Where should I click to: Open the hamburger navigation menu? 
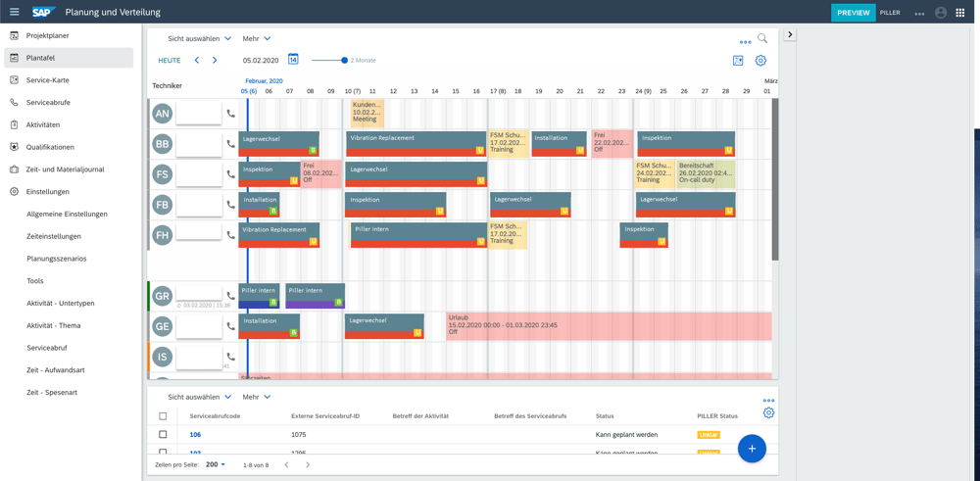(x=15, y=12)
